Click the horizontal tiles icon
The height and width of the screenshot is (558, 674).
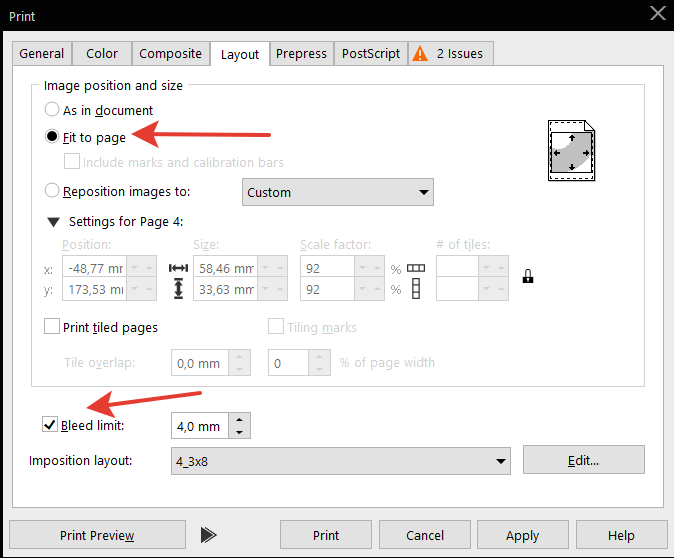click(x=416, y=268)
